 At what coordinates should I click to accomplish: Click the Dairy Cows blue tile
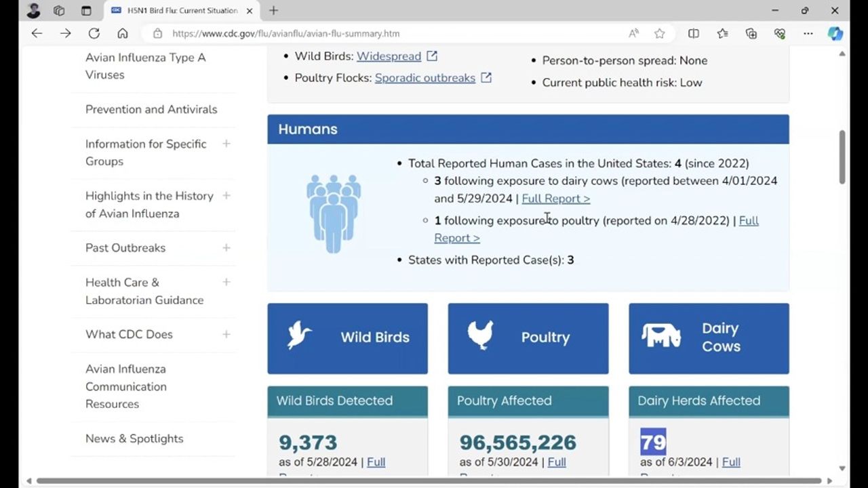(709, 338)
